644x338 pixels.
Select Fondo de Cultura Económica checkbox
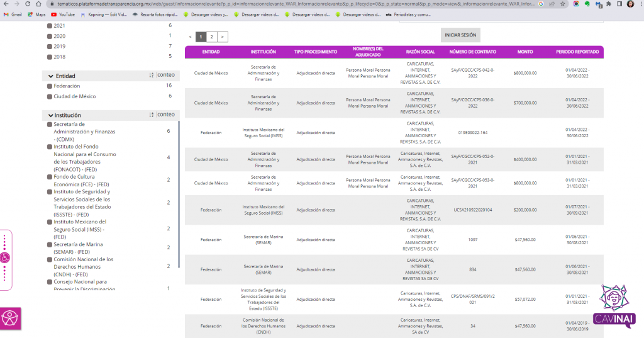pyautogui.click(x=50, y=177)
